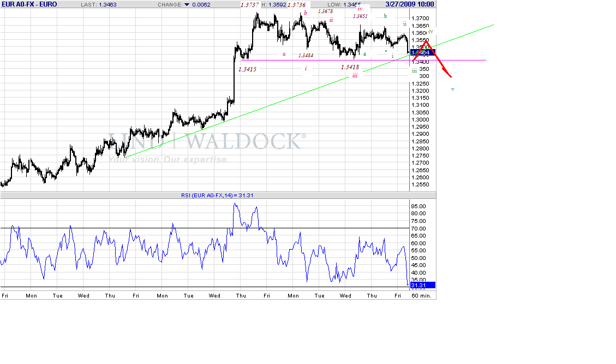This screenshot has width=616, height=364.
Task: Click the 85.00 RSI axis label
Action: click(x=418, y=207)
